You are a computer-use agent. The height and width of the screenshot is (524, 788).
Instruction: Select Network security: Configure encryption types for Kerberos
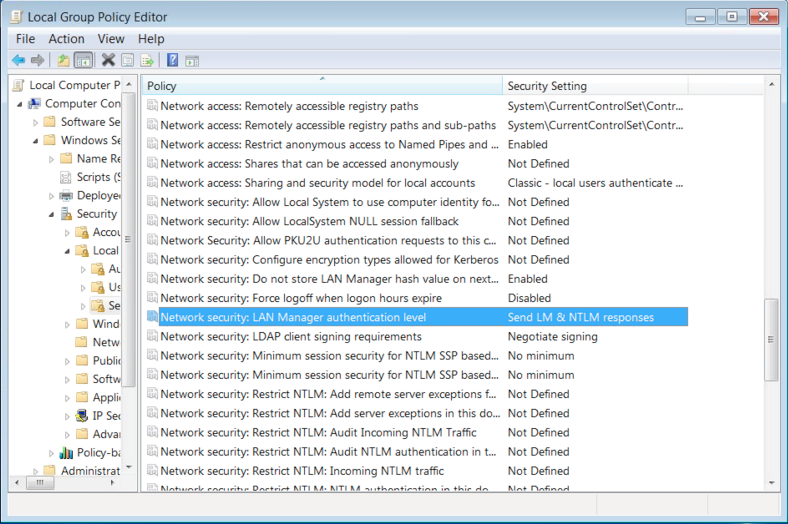(329, 260)
